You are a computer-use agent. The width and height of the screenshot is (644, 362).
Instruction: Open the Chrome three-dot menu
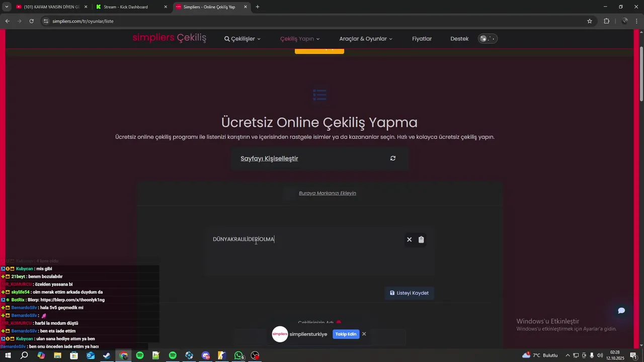(x=637, y=21)
